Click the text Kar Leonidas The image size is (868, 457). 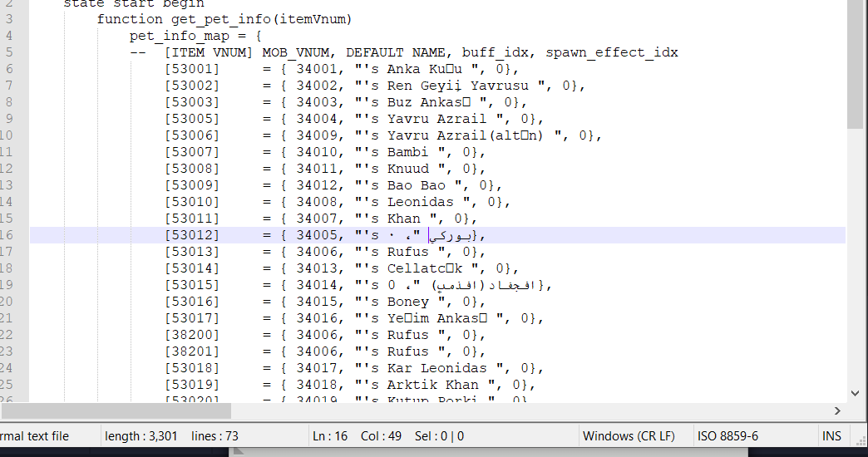(x=436, y=368)
